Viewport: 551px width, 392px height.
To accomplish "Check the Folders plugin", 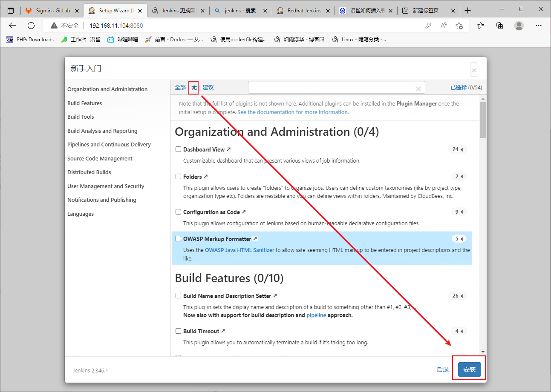I will click(x=179, y=176).
